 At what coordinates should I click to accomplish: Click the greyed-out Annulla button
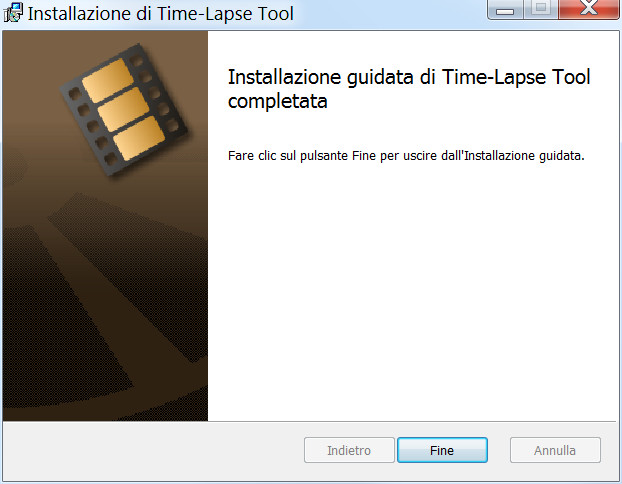click(555, 450)
